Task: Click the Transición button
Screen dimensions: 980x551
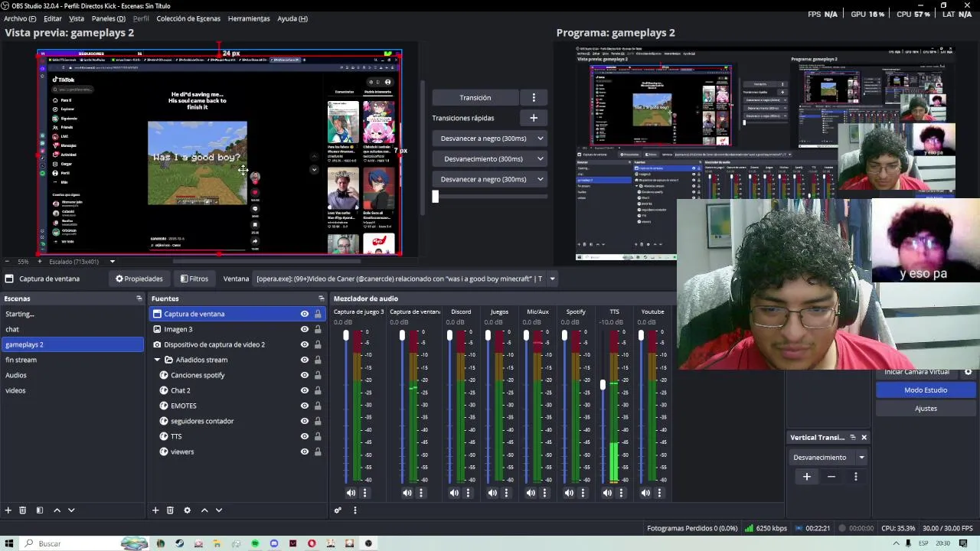Action: click(x=475, y=98)
